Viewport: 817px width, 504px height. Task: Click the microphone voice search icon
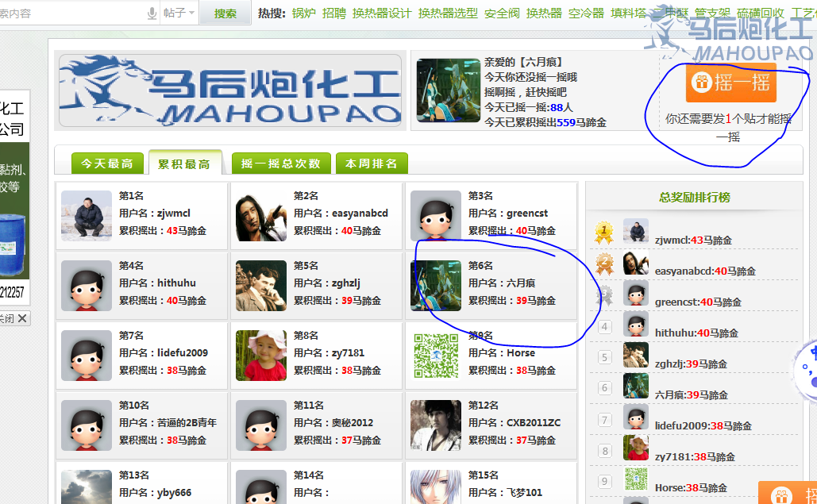tap(152, 13)
